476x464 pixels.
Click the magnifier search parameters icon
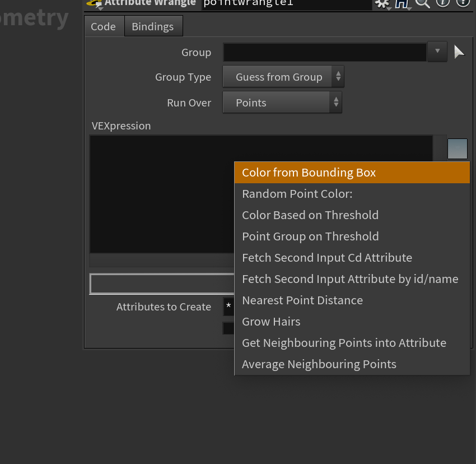[x=422, y=3]
